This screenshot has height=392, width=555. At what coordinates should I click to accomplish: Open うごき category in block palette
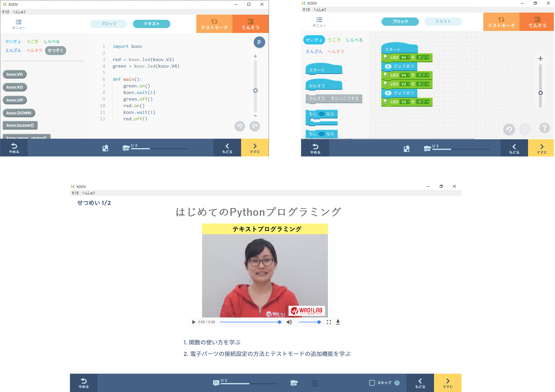point(334,40)
